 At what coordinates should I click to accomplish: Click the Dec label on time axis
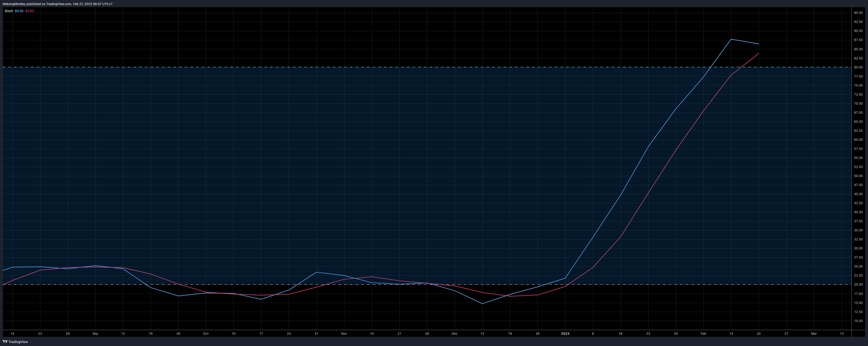(x=454, y=334)
